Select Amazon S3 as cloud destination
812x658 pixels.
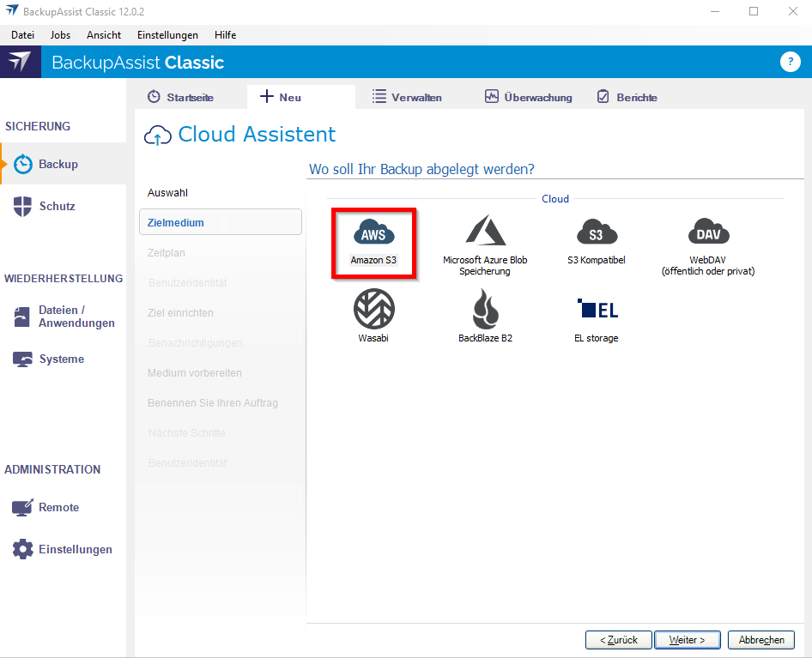373,234
